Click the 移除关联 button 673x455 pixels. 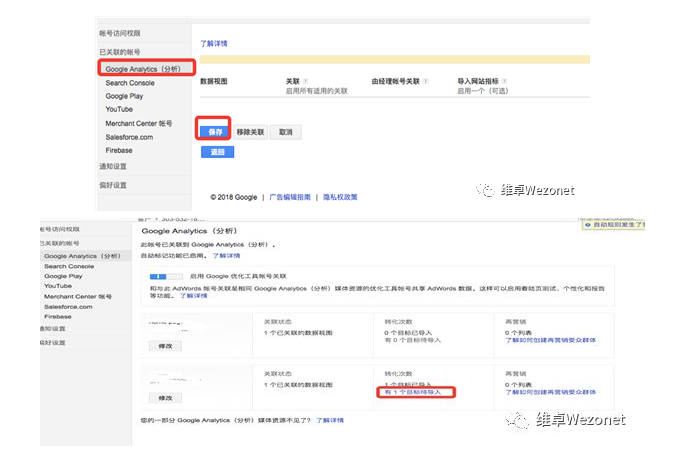pos(251,132)
